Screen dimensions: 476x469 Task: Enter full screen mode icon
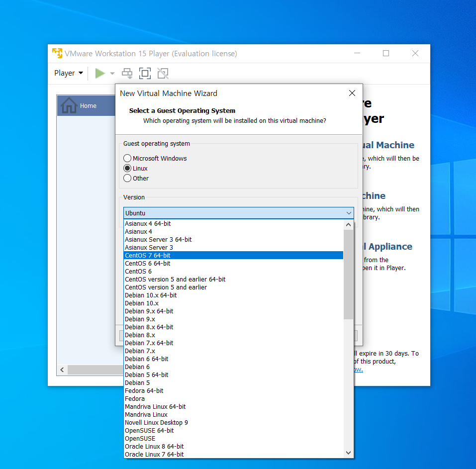145,73
